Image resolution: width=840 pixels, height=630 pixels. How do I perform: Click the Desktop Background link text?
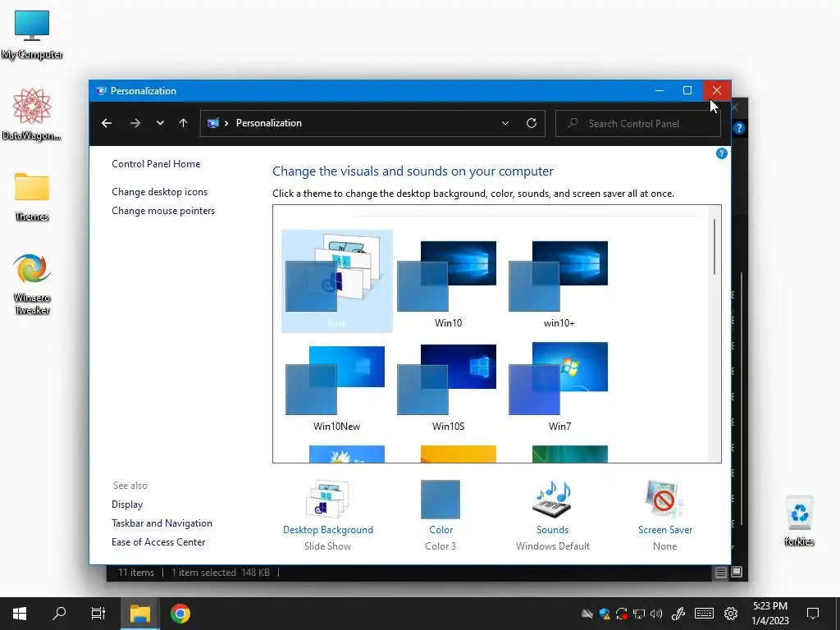(x=328, y=530)
